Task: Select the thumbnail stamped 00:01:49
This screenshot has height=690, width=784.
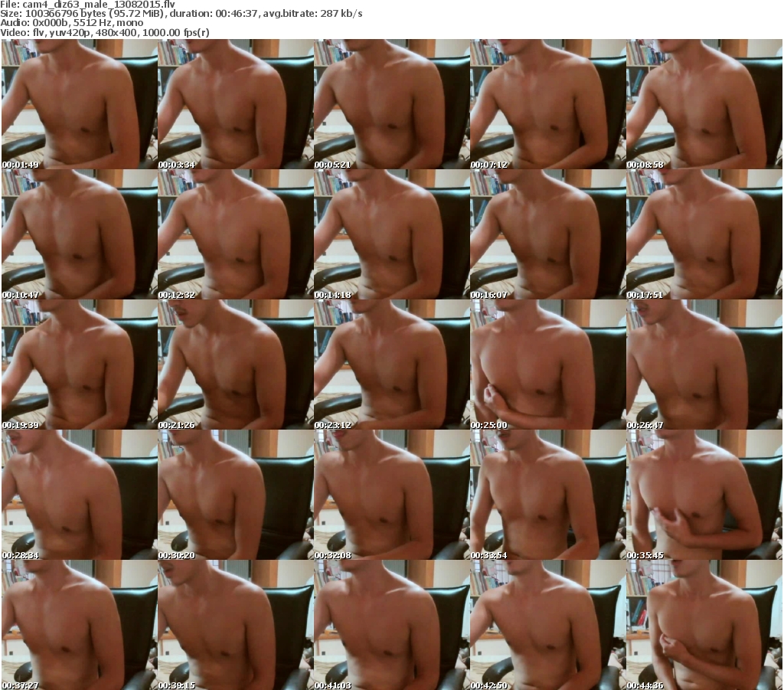Action: [x=80, y=104]
